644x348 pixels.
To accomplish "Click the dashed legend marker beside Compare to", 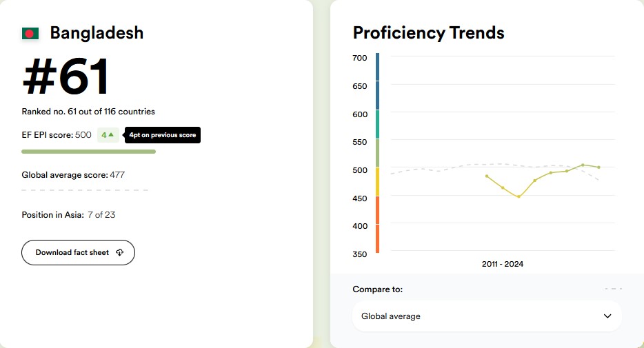I will tap(613, 289).
